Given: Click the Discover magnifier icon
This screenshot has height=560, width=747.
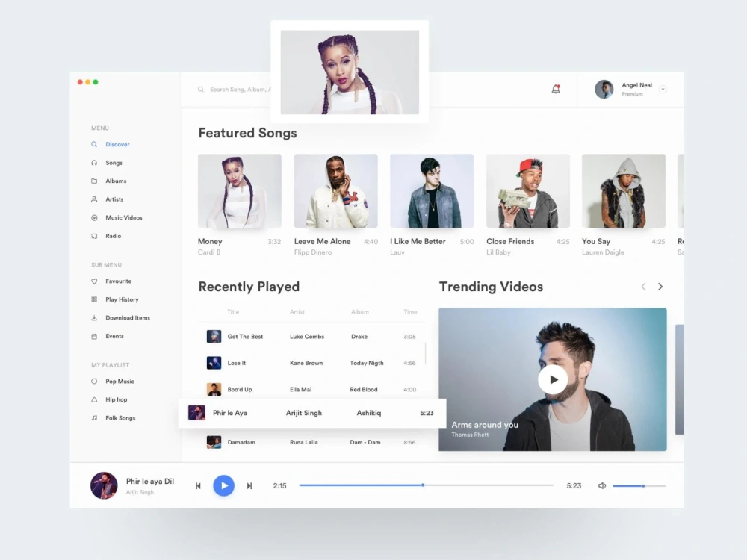Looking at the screenshot, I should tap(94, 144).
